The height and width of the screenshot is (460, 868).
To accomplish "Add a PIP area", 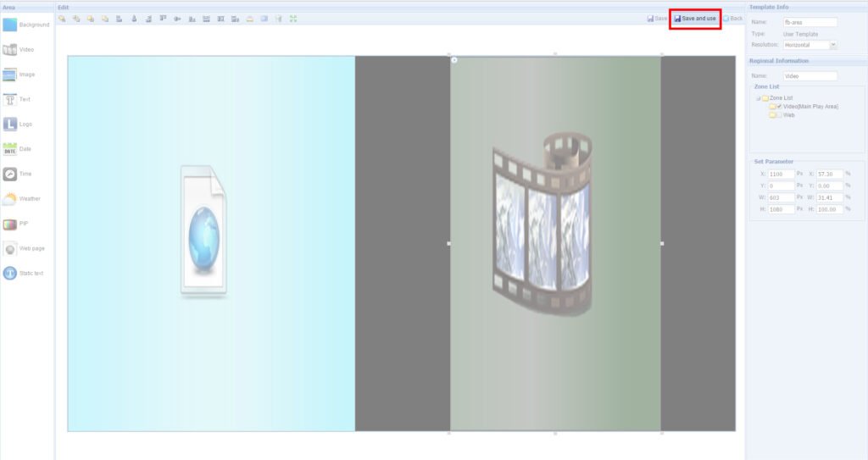I will [10, 224].
